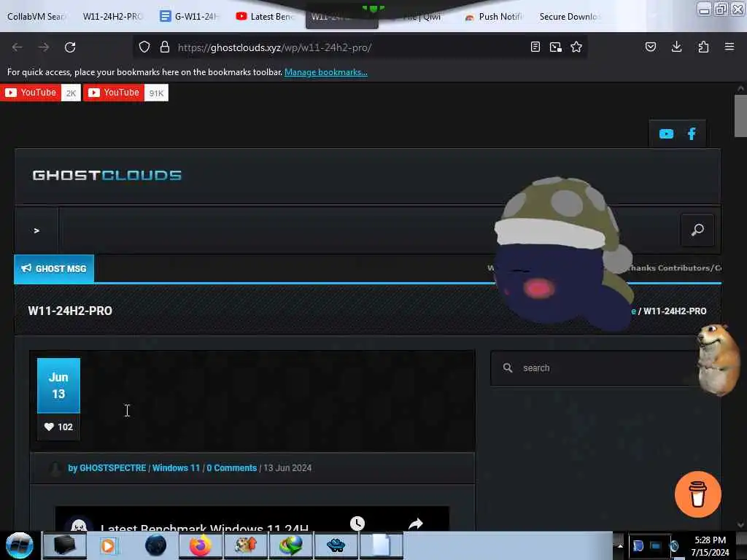Click the GHOSTCLOUDS logo
The height and width of the screenshot is (560, 747).
[107, 175]
